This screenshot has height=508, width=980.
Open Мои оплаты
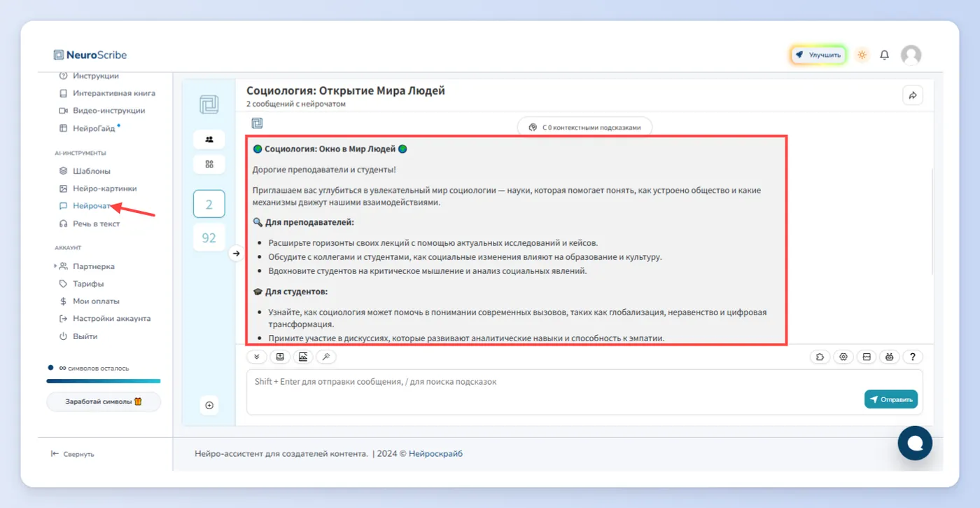(x=90, y=301)
